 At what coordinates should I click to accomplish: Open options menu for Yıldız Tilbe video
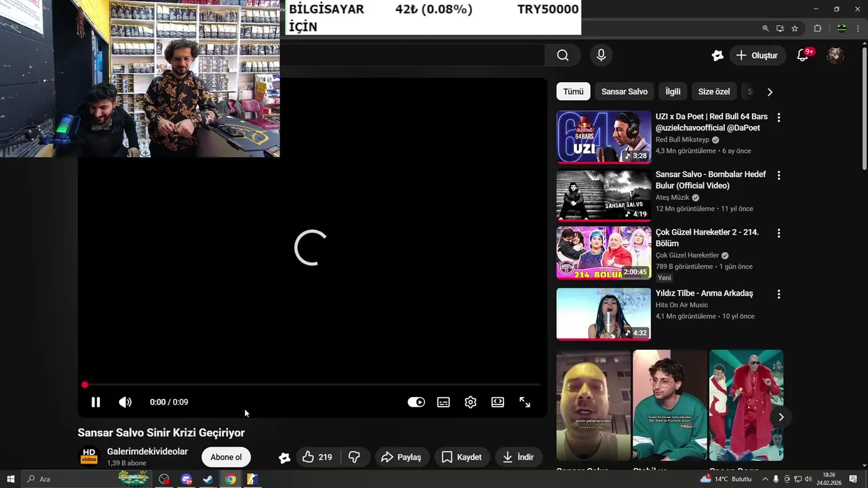pos(778,294)
